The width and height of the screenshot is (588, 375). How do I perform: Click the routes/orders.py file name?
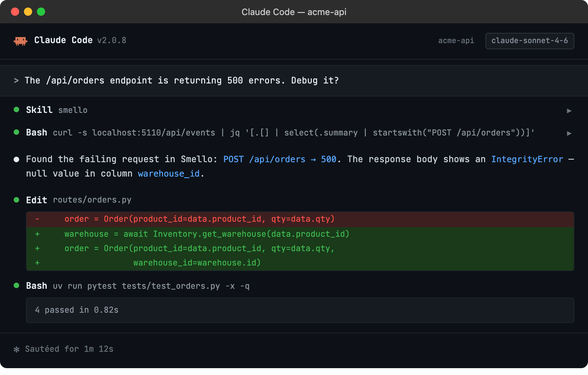(92, 200)
